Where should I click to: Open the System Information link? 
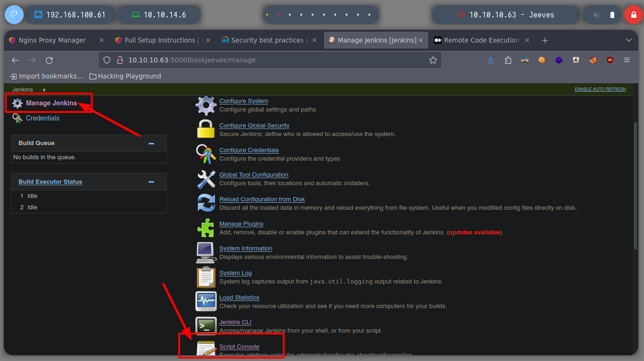[246, 249]
